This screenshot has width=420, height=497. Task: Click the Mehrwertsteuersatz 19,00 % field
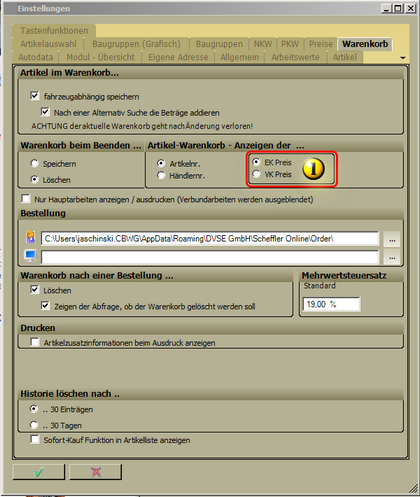331,304
